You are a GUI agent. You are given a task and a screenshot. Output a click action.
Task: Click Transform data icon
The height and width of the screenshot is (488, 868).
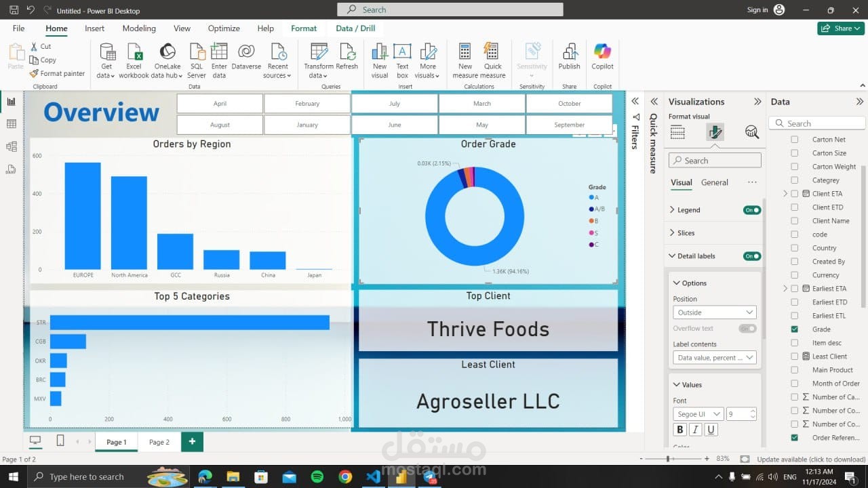(319, 60)
